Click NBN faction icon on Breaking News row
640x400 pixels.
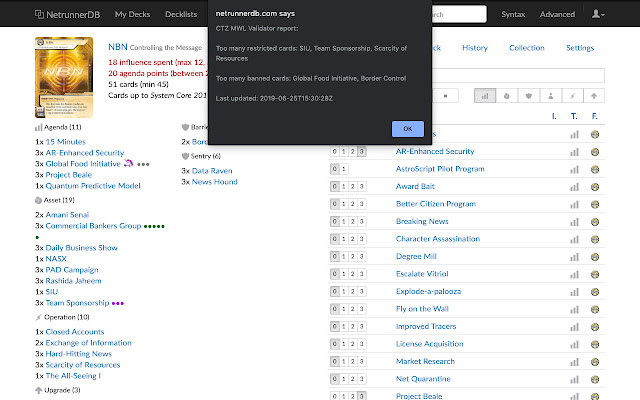pos(595,222)
